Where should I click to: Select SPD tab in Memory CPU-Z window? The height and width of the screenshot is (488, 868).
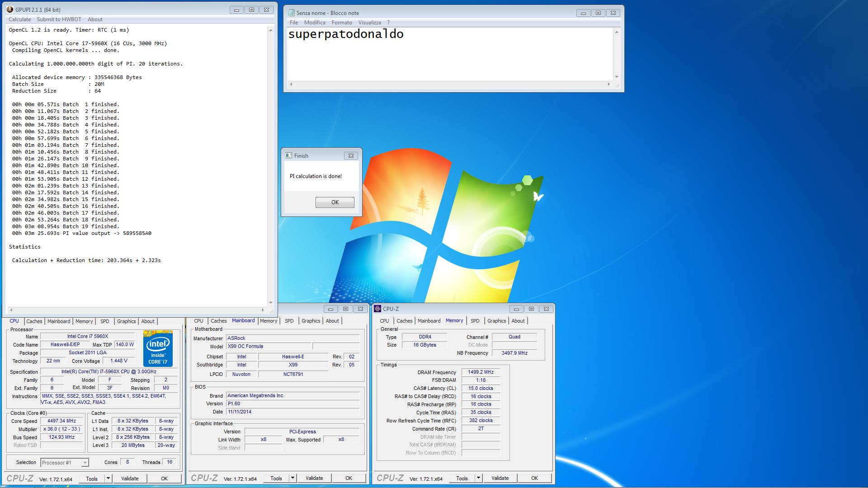(x=475, y=321)
